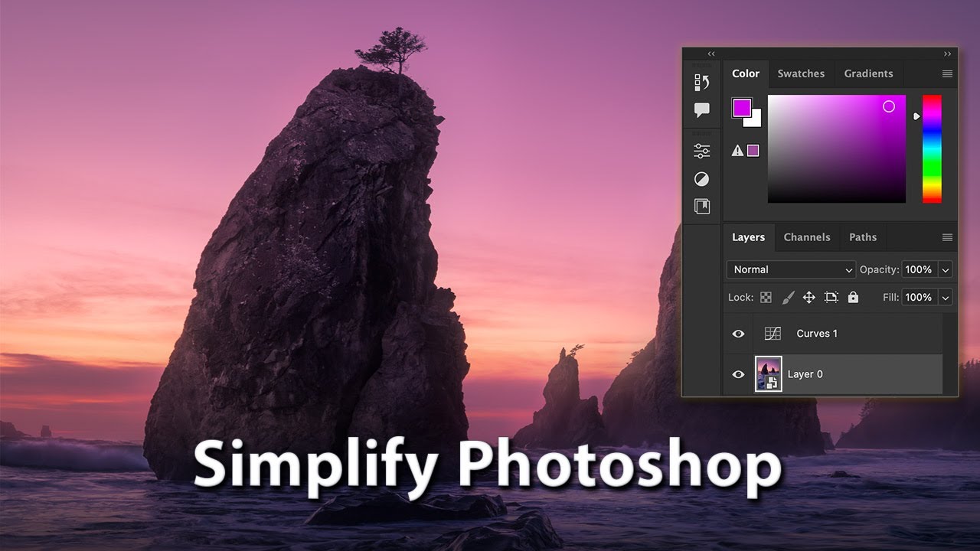Open the History panel icon
This screenshot has width=980, height=551.
click(702, 82)
